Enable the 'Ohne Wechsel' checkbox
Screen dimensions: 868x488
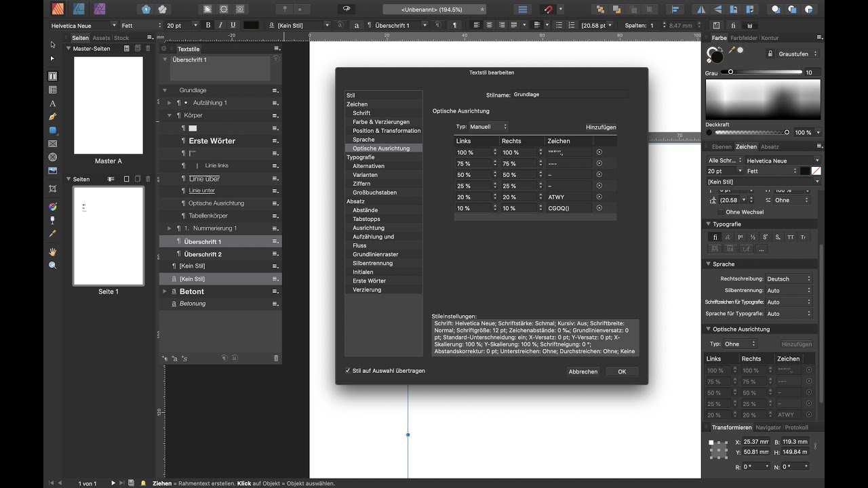click(x=719, y=212)
